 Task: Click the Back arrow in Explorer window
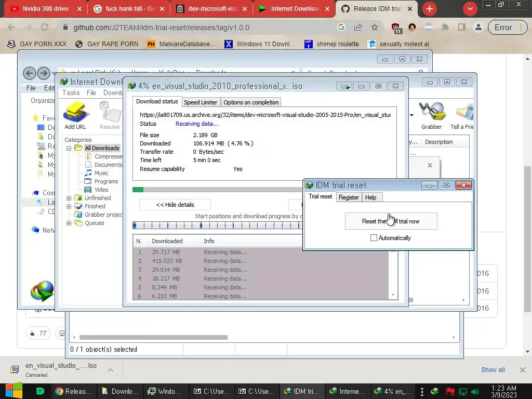click(x=30, y=73)
